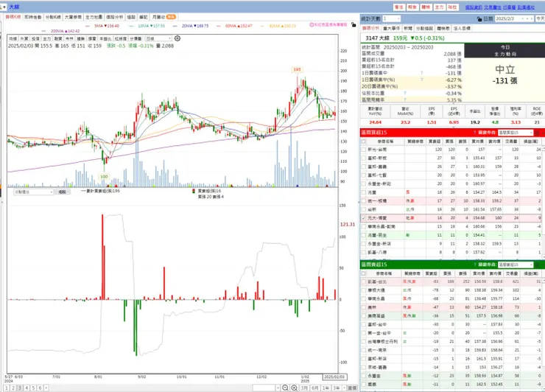This screenshot has height=392, width=545.
Task: Check the box for 凱基-台北 in the sell list
Action: click(x=364, y=281)
